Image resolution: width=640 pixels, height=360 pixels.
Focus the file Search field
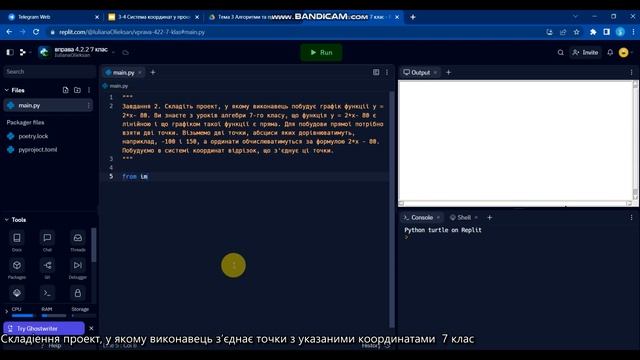tap(49, 72)
